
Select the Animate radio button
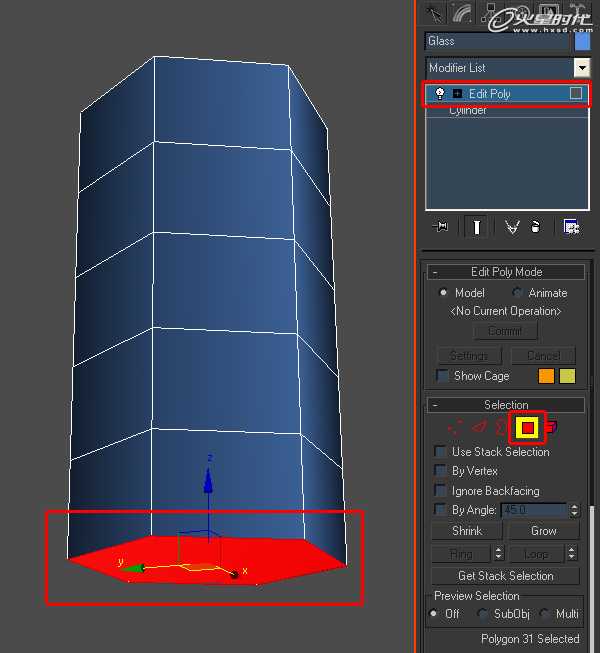(x=517, y=293)
